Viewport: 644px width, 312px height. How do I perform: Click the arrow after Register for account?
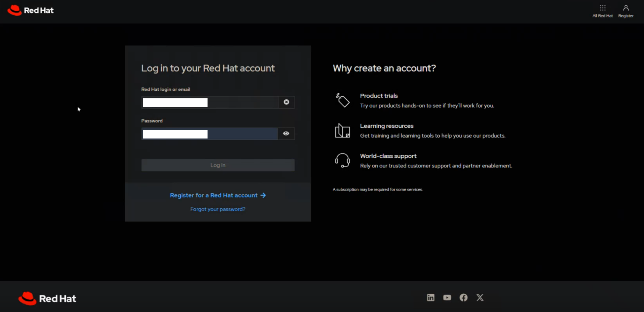click(x=263, y=195)
